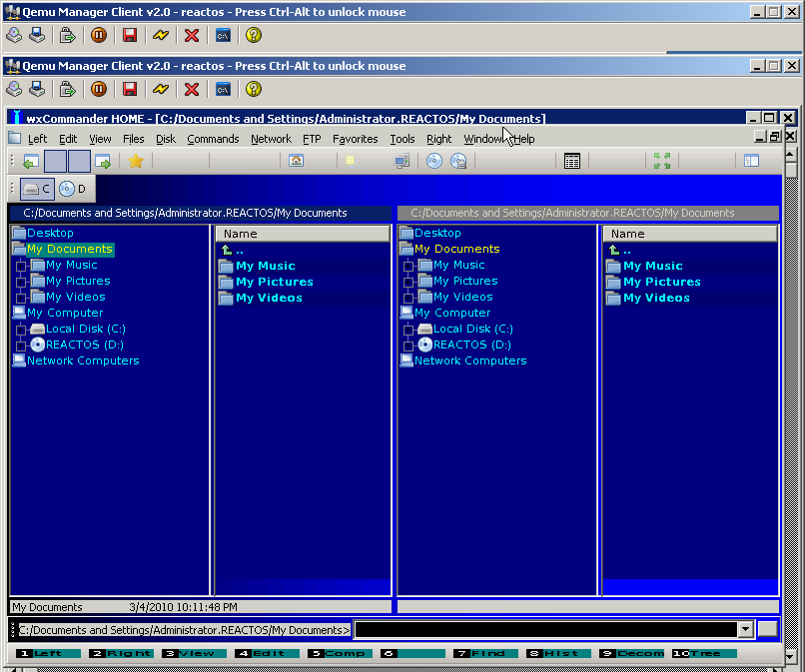Click the red X icon in topmost Qemu toolbar
Image resolution: width=805 pixels, height=672 pixels.
click(192, 35)
